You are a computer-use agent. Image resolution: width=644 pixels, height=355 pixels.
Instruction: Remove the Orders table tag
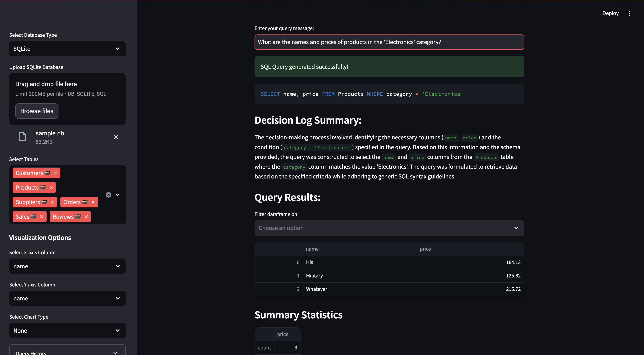tap(93, 202)
